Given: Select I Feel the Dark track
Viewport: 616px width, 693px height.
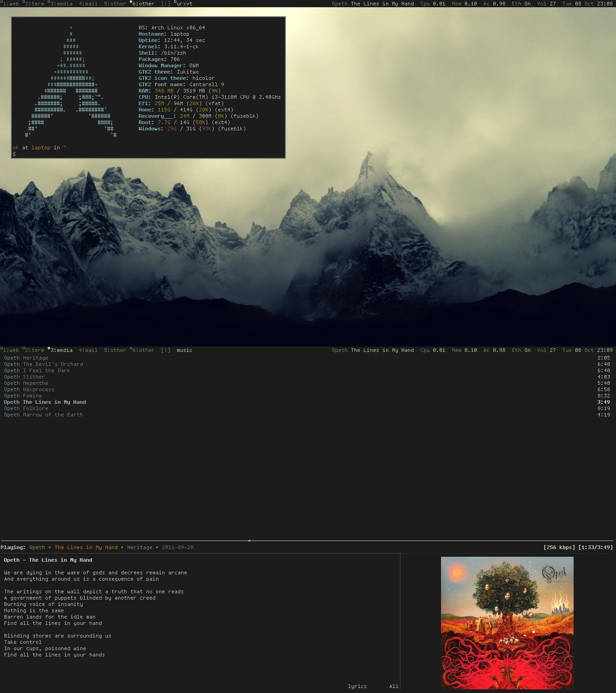Looking at the screenshot, I should coord(307,370).
